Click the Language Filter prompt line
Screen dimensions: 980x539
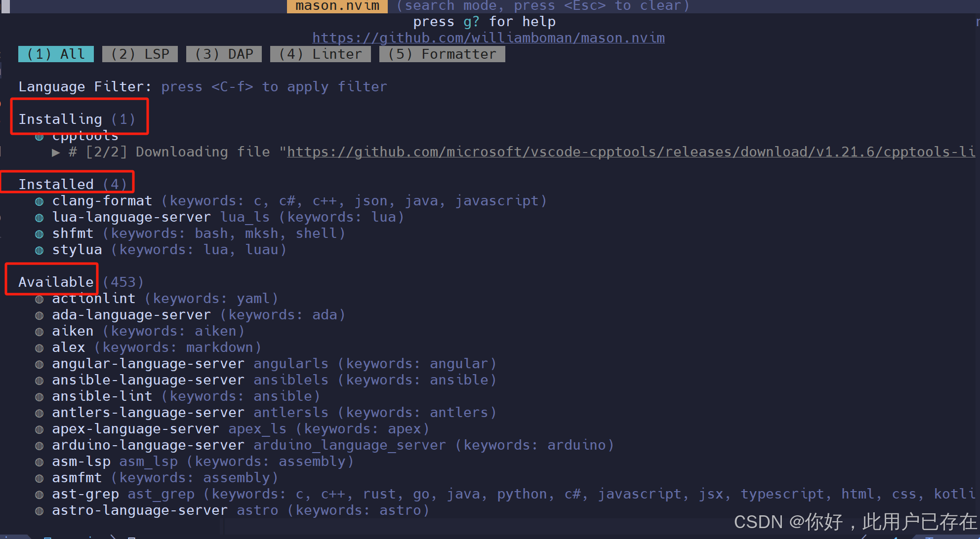pos(203,87)
